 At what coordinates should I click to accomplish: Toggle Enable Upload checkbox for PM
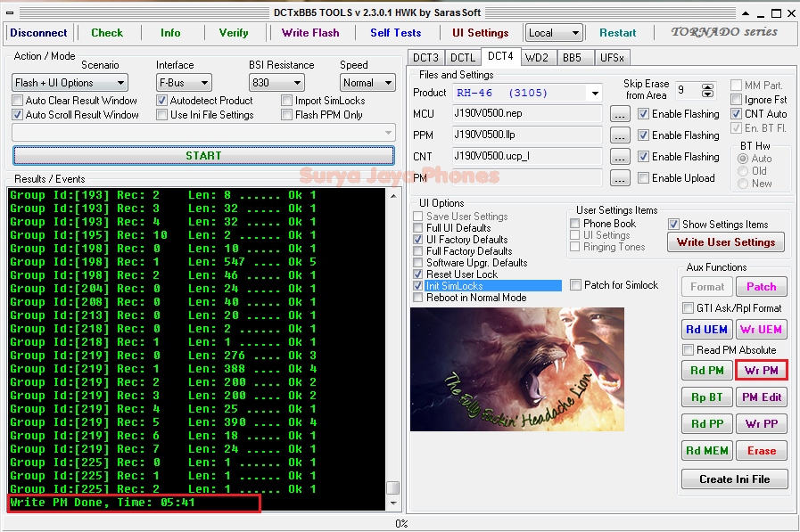[x=643, y=178]
